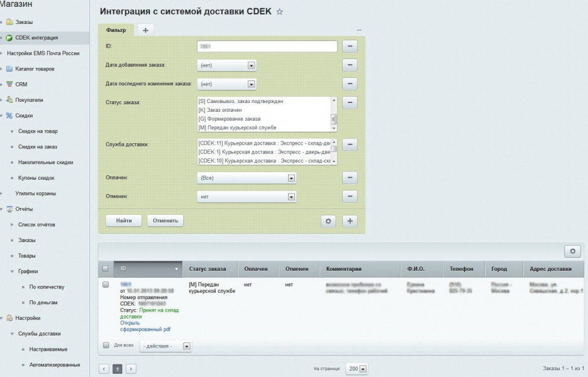This screenshot has width=588, height=377.
Task: Open Скидки на товар
Action: tap(38, 131)
